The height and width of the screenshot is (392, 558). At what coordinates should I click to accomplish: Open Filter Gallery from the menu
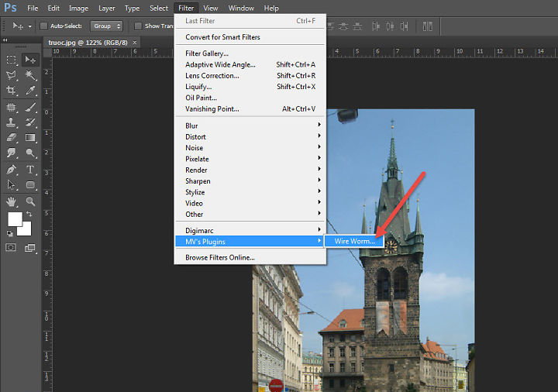[250, 53]
